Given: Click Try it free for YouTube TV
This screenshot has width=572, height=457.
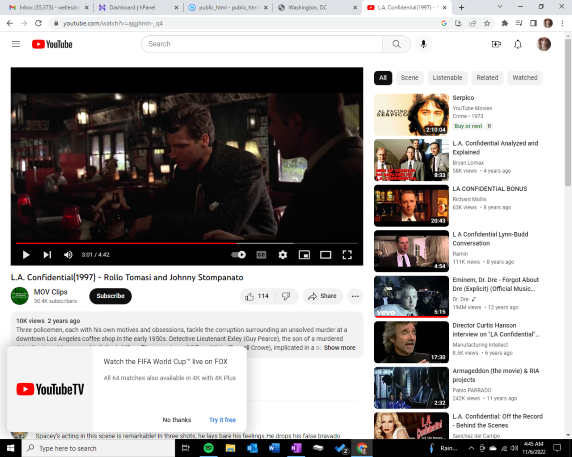Looking at the screenshot, I should tap(223, 420).
